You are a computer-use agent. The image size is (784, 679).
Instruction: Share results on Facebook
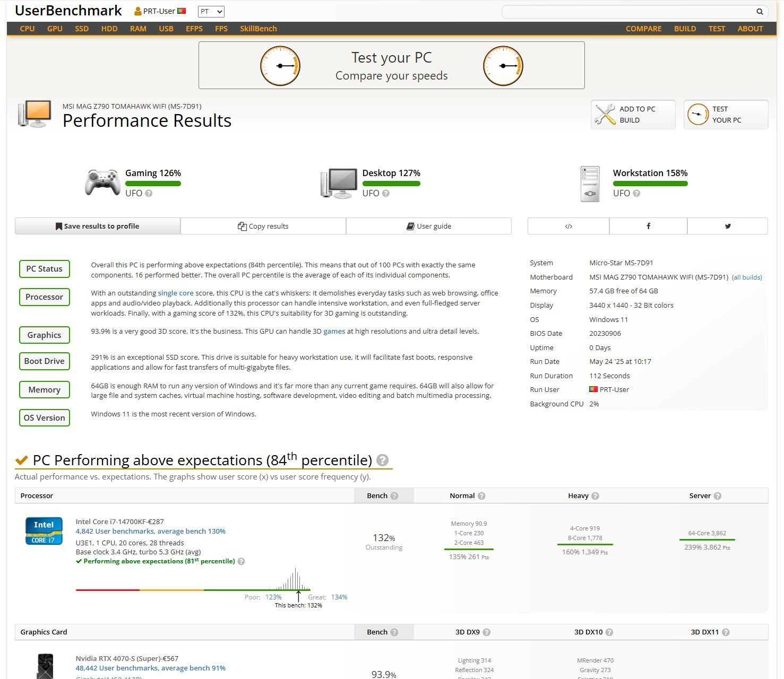(x=648, y=226)
